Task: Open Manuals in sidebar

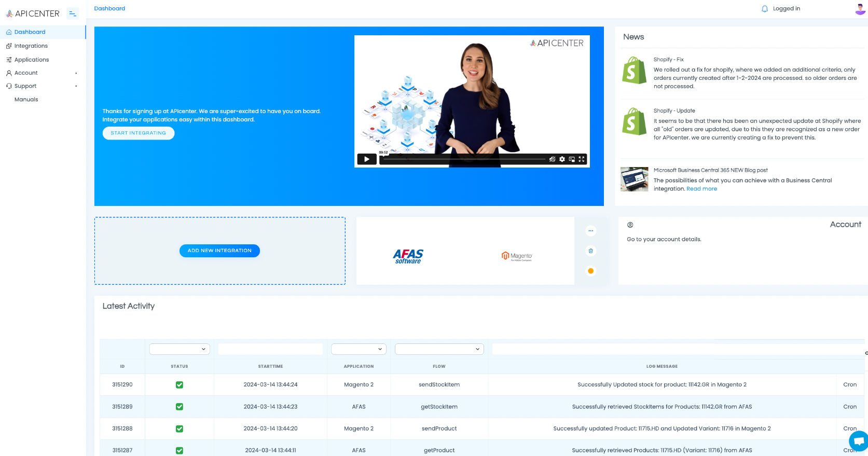Action: (26, 100)
